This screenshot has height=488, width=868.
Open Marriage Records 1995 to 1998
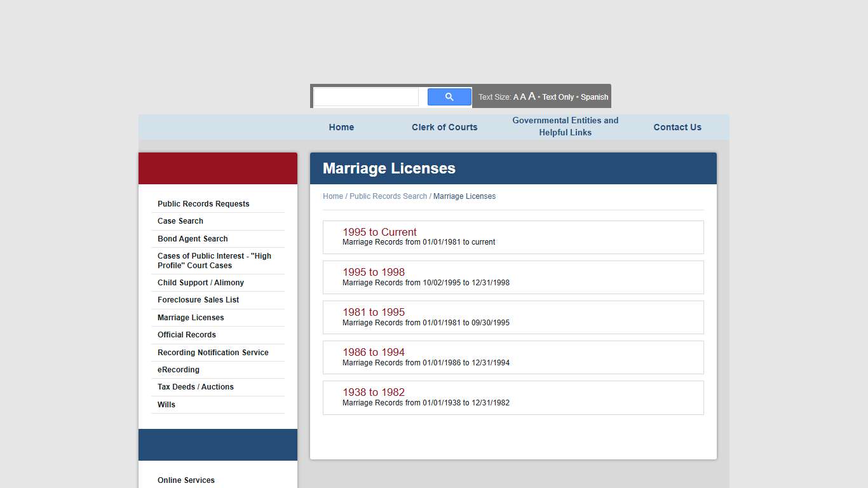tap(374, 272)
